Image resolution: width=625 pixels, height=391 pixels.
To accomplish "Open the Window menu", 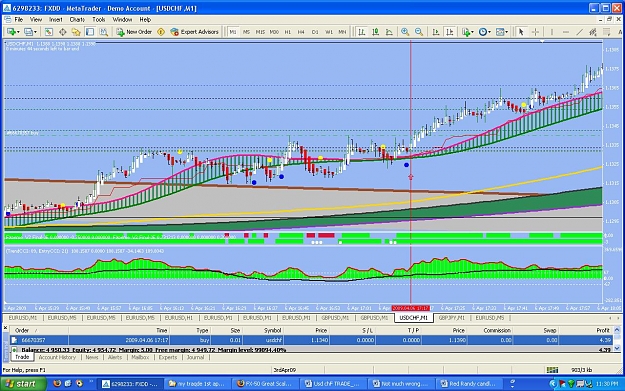I will point(122,20).
